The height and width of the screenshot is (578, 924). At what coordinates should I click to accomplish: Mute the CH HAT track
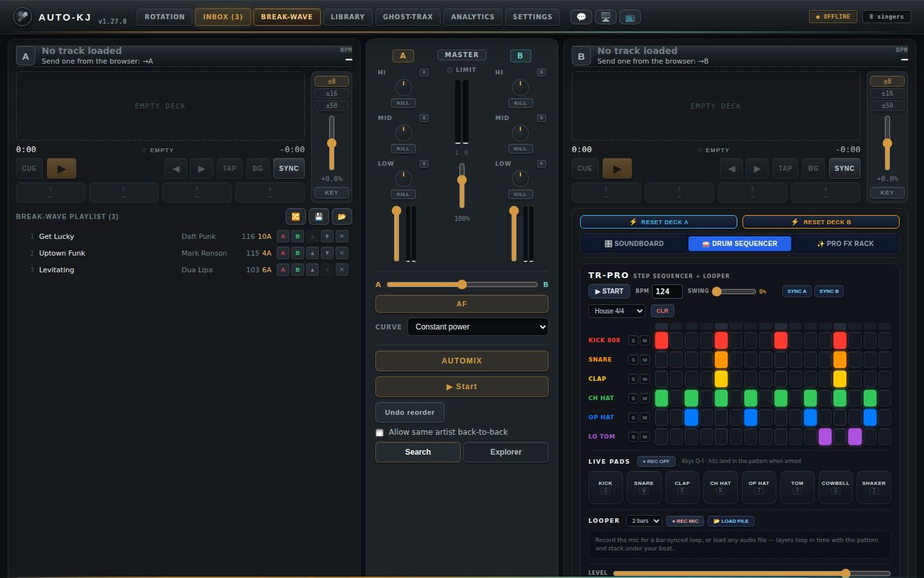(x=645, y=398)
